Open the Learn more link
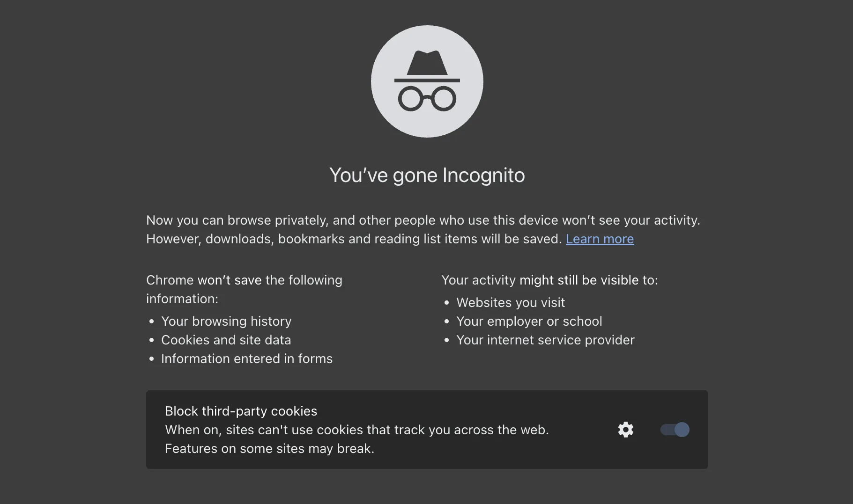This screenshot has width=853, height=504. coord(600,239)
